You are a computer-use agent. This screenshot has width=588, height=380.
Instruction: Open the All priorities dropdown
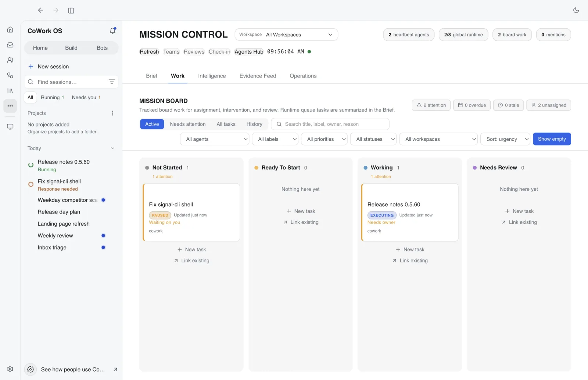[324, 139]
